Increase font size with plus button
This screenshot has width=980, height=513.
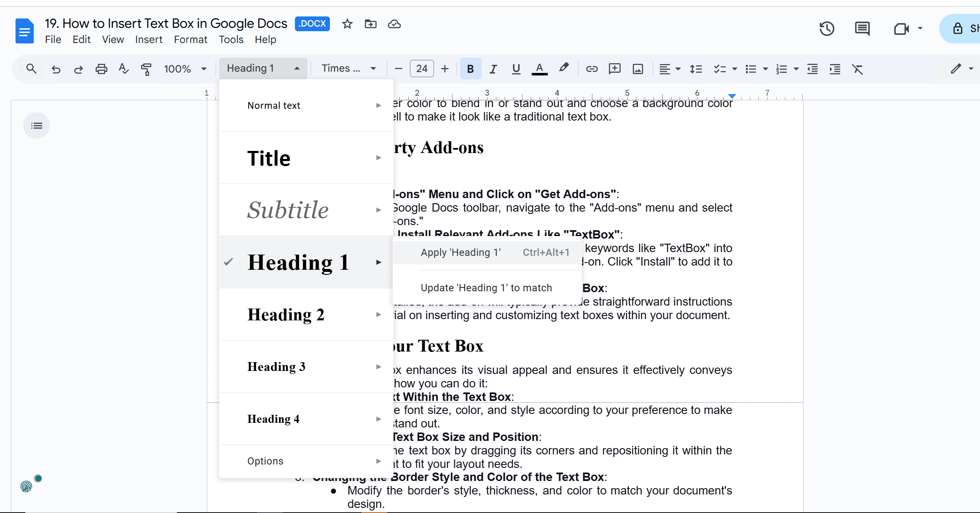445,69
